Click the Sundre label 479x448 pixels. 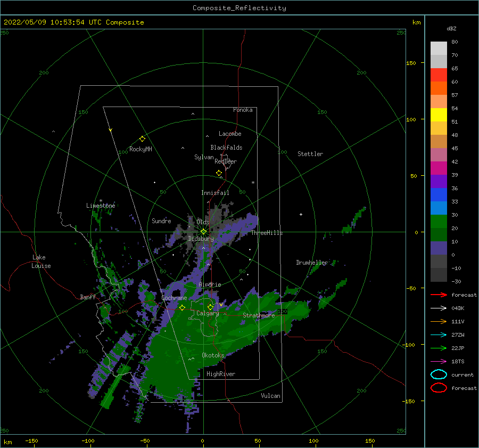161,221
